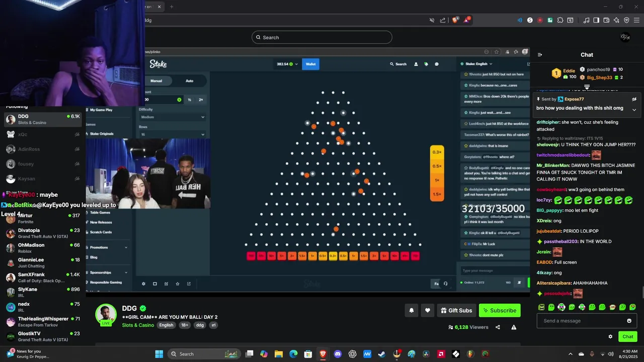Click the Windows Start button
This screenshot has width=644, height=362.
pos(159,354)
